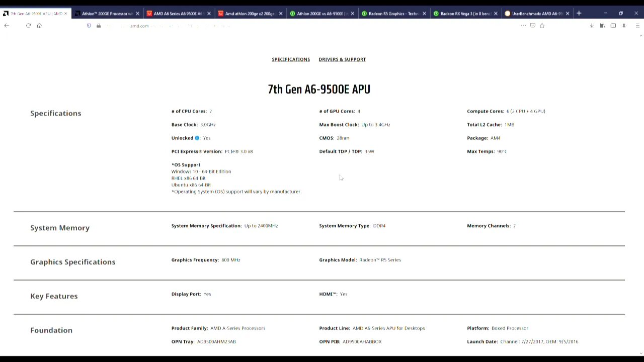Select Ubuntu x86 64-Bit line
The width and height of the screenshot is (644, 362).
click(191, 185)
